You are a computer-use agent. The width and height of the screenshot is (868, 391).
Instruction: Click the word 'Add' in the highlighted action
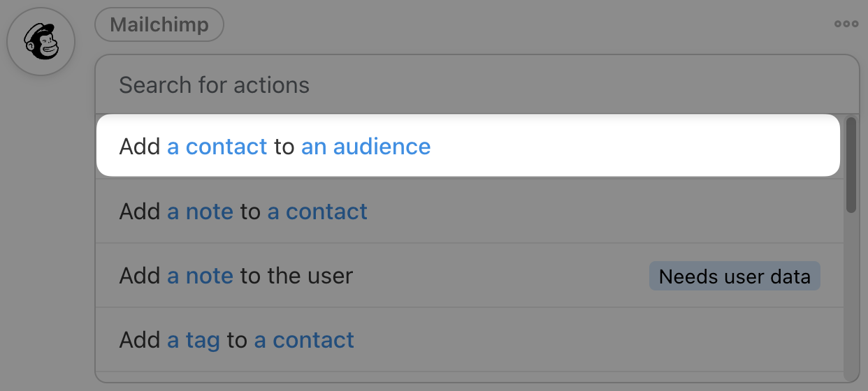tap(140, 147)
